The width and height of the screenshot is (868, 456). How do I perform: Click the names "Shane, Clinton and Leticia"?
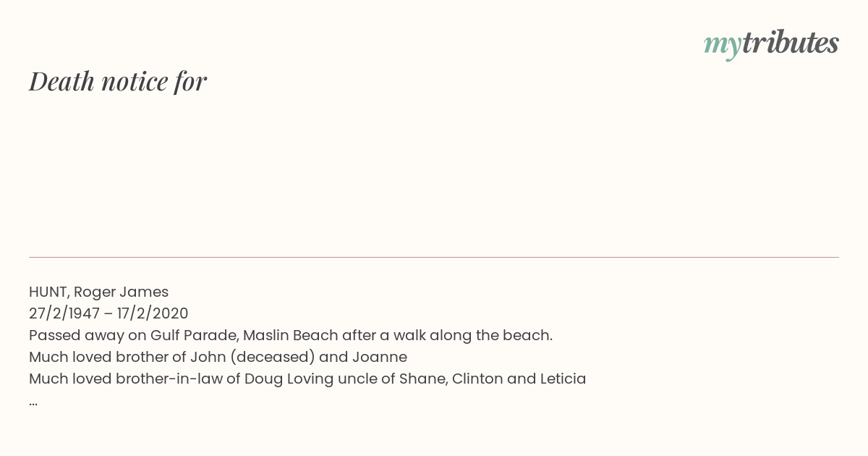pyautogui.click(x=493, y=379)
